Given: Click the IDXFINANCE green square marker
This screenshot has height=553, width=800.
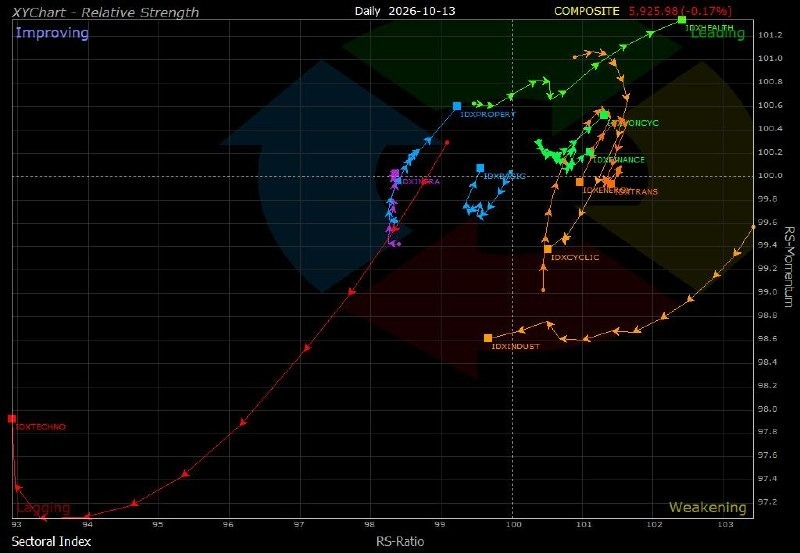Looking at the screenshot, I should pyautogui.click(x=590, y=152).
